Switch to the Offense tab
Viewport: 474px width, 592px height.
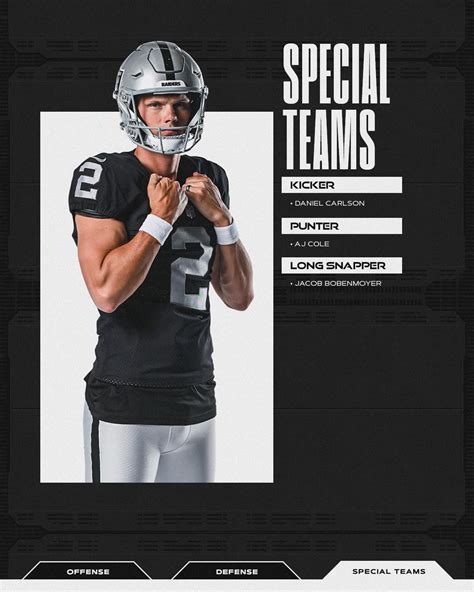(88, 572)
